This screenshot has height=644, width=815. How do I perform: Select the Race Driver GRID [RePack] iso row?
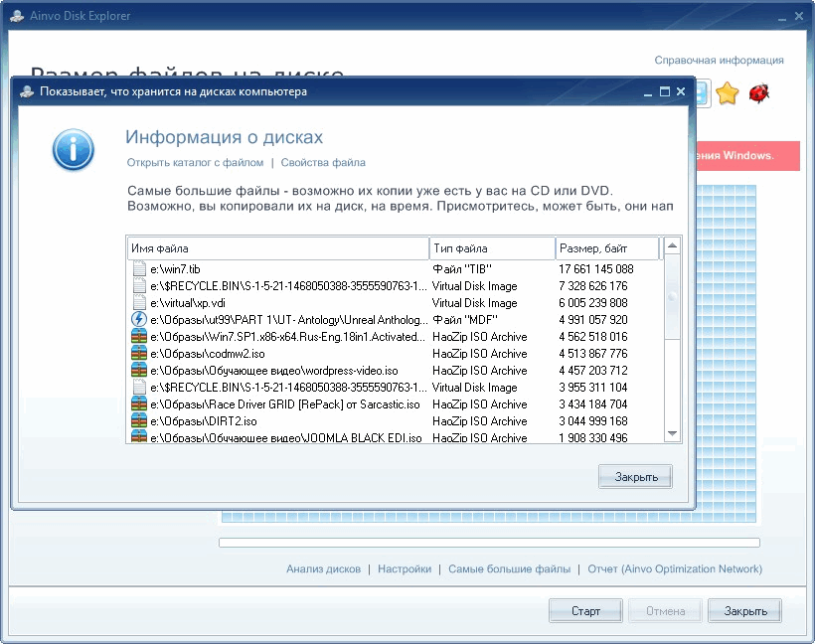click(395, 403)
